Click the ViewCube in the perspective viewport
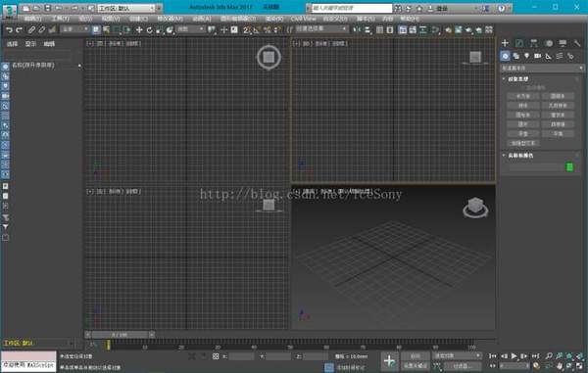The width and height of the screenshot is (588, 373). click(x=475, y=208)
